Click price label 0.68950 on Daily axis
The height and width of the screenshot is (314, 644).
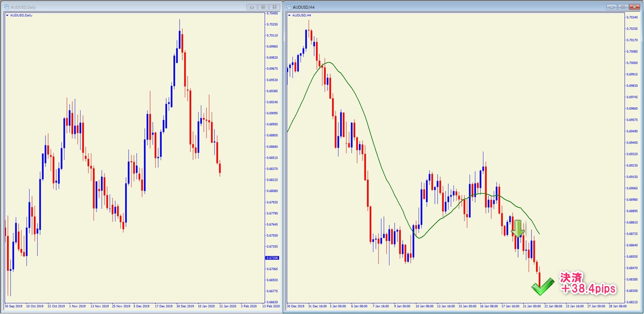[272, 124]
